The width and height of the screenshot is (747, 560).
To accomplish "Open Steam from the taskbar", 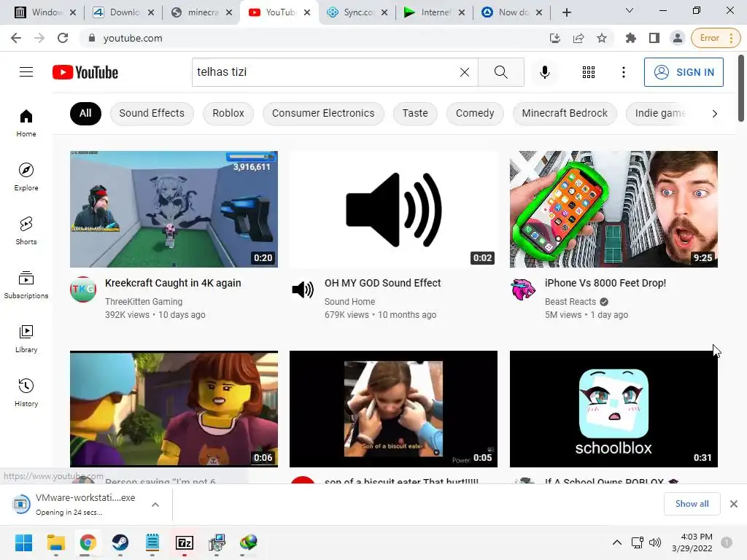I will click(x=120, y=542).
